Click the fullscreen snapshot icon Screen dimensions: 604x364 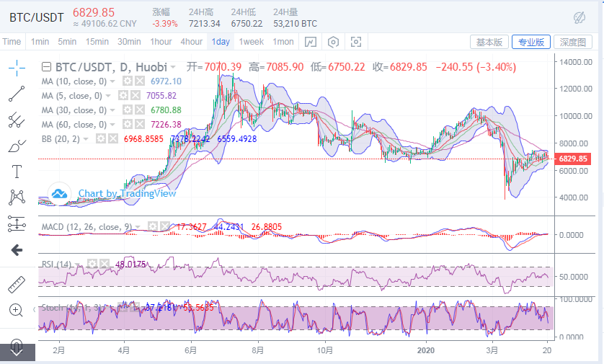coord(356,42)
